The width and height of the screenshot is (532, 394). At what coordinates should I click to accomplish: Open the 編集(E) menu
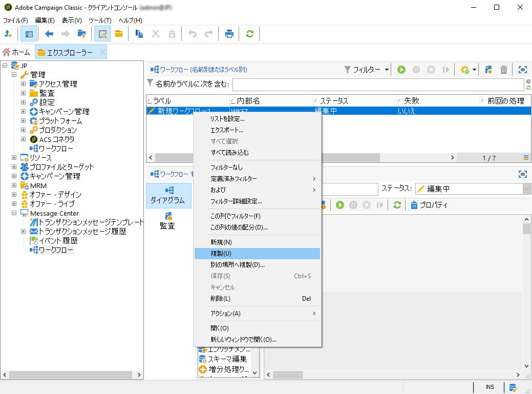tap(45, 20)
